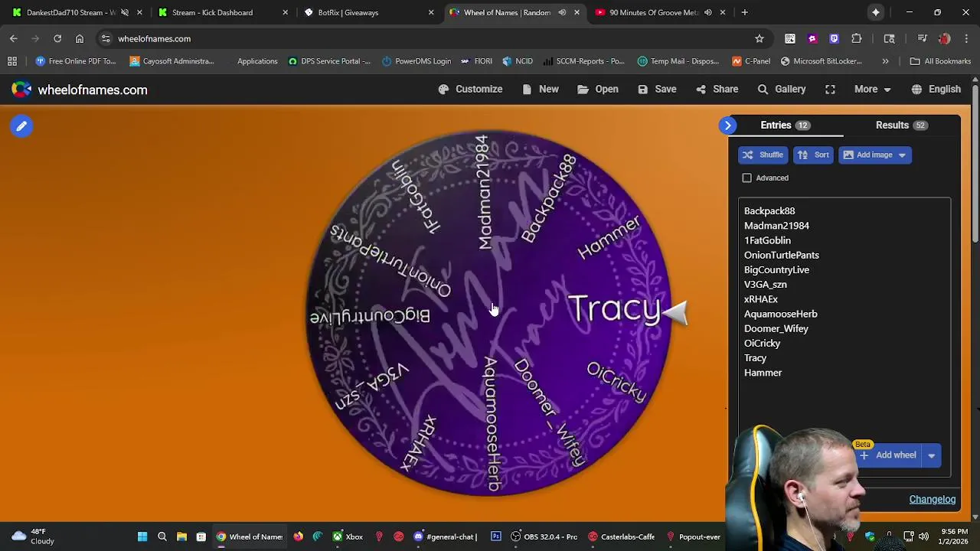
Task: Add another wheel with Add wheel
Action: (x=888, y=455)
